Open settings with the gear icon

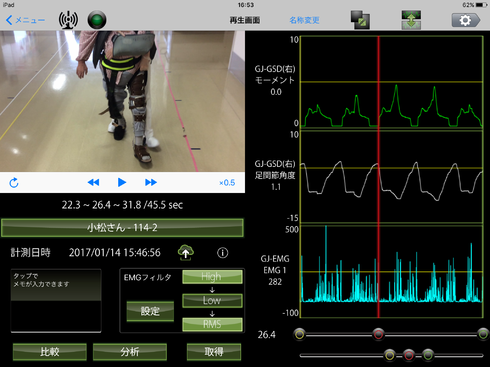pyautogui.click(x=466, y=20)
